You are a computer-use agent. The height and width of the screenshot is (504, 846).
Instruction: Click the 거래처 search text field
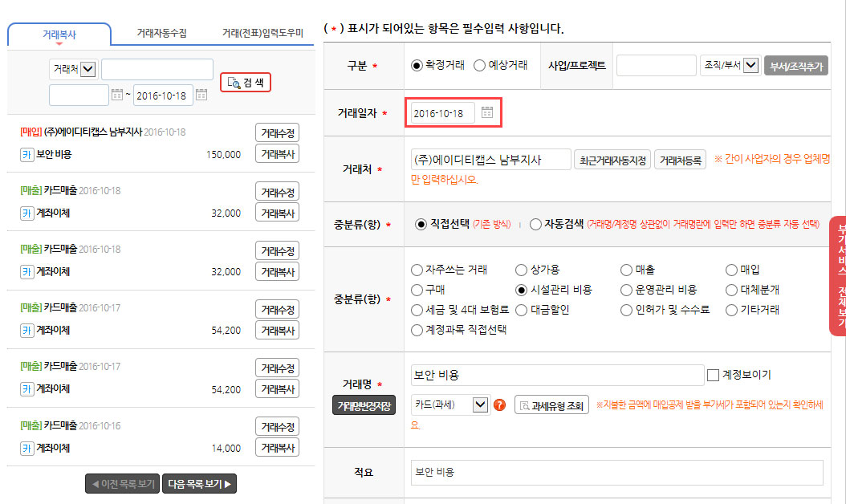(x=157, y=70)
